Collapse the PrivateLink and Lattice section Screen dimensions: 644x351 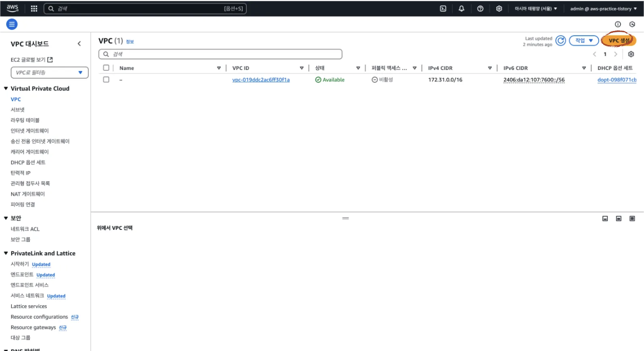[6, 253]
